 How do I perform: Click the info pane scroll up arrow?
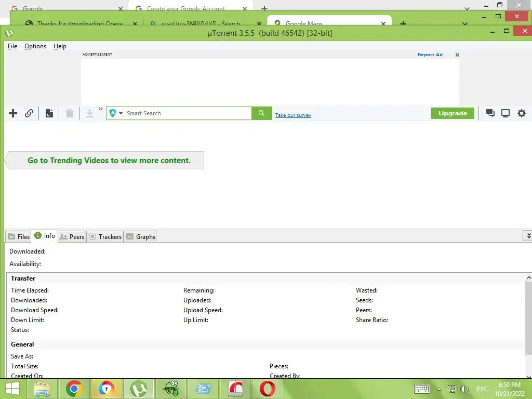(x=528, y=277)
